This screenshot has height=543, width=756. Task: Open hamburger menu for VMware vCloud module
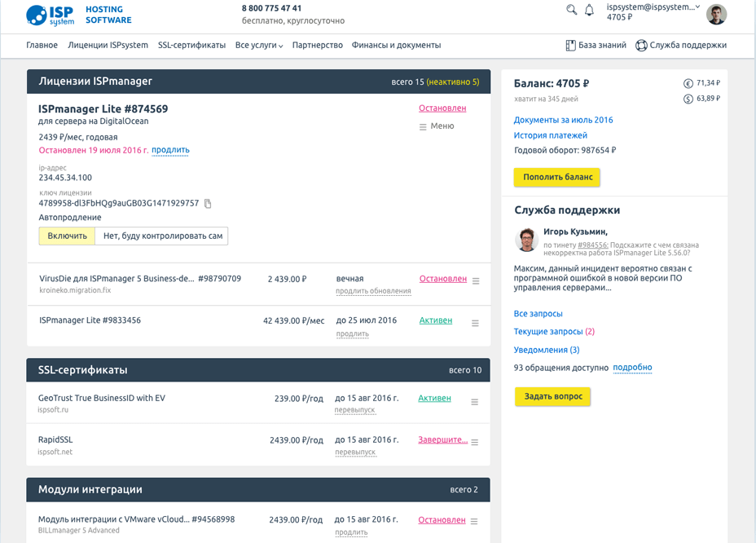tap(474, 521)
